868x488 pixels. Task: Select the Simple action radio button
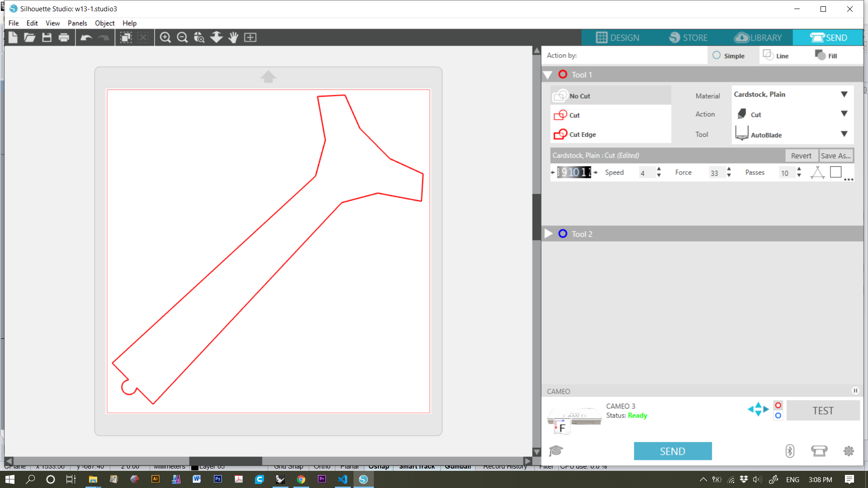pyautogui.click(x=717, y=56)
